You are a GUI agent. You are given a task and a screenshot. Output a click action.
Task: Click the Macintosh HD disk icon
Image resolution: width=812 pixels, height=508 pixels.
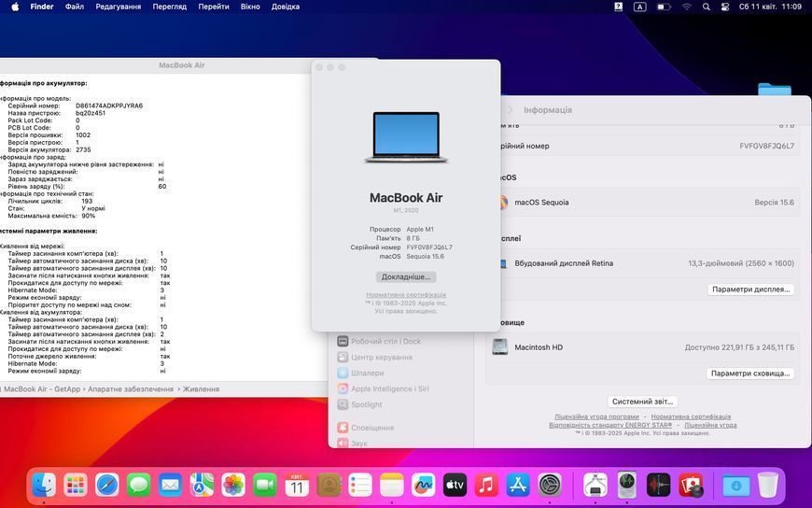coord(499,346)
